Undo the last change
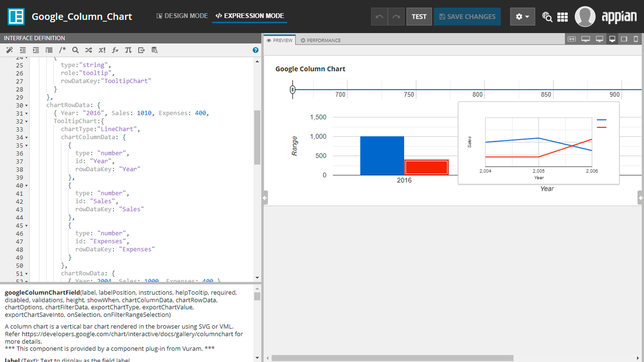 tap(379, 16)
